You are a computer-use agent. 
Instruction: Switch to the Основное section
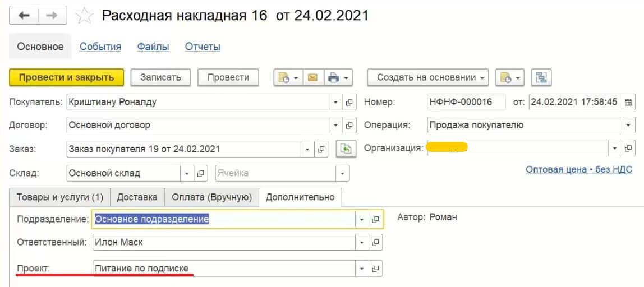coord(40,47)
